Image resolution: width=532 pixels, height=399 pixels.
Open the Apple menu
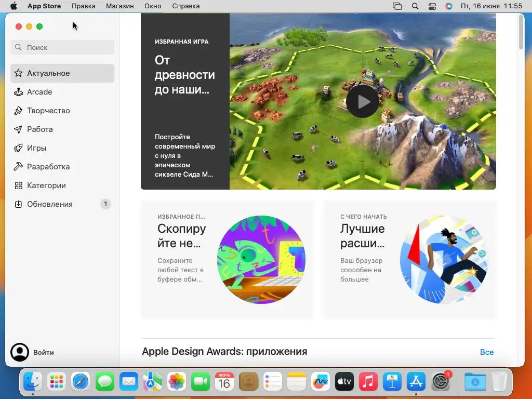tap(14, 6)
